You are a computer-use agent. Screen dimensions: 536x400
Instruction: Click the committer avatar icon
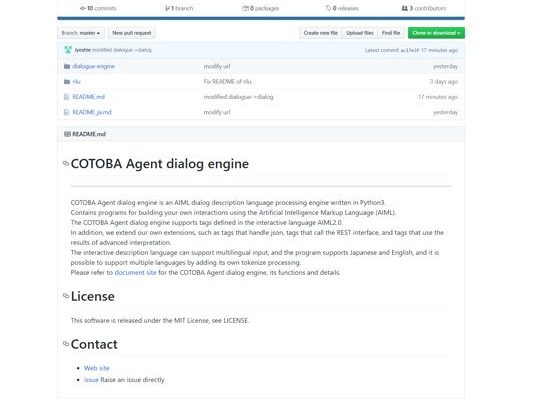point(68,50)
